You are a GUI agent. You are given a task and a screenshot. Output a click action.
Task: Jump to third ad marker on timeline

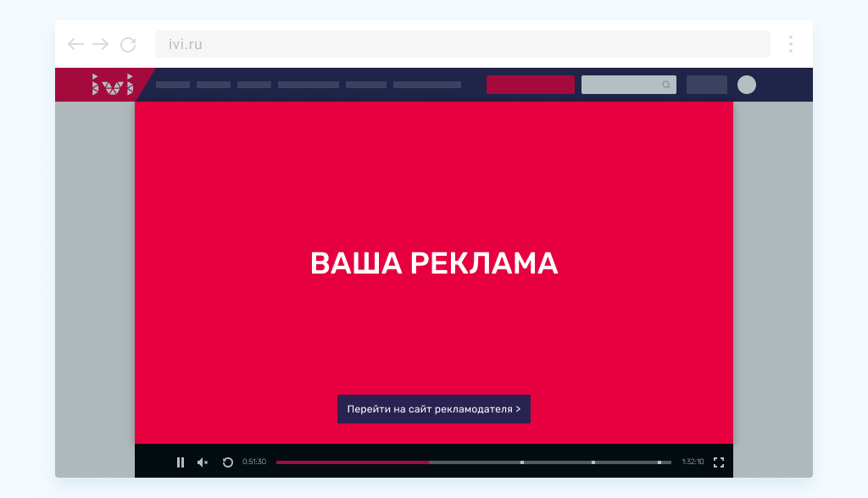click(659, 462)
